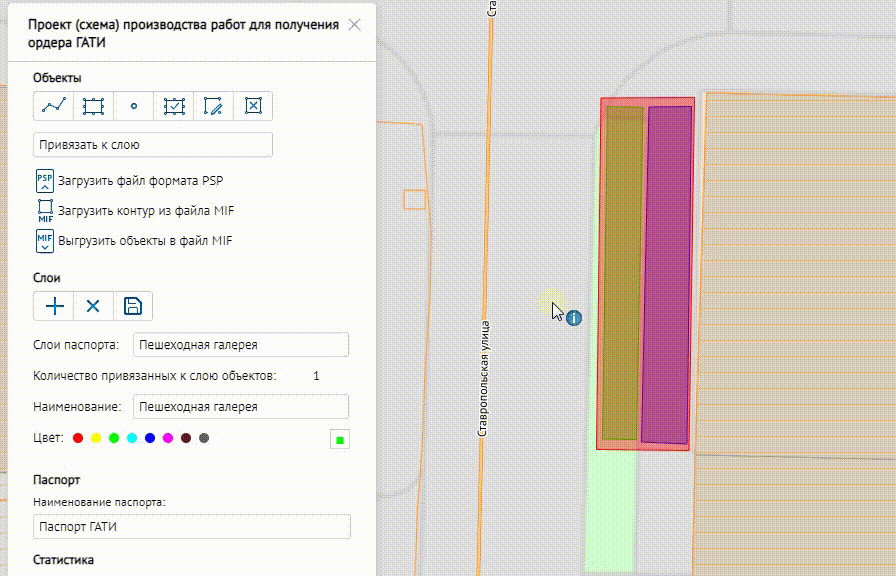The width and height of the screenshot is (896, 576).
Task: Pick the dark maroon layer color
Action: click(x=186, y=438)
